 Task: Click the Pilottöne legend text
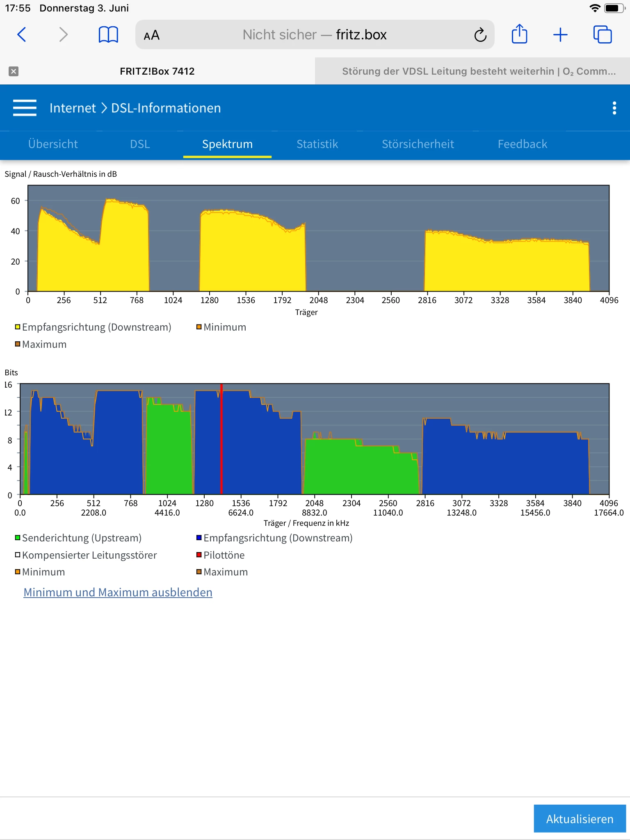tap(224, 555)
